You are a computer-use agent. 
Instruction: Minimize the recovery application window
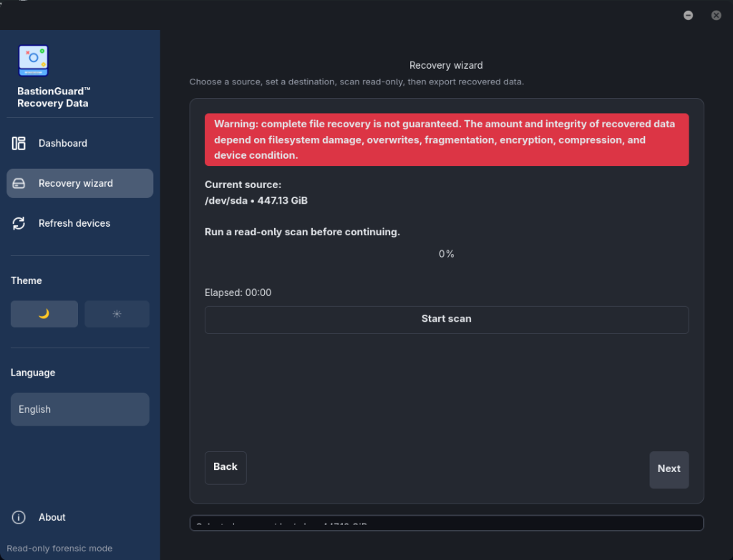pyautogui.click(x=688, y=16)
